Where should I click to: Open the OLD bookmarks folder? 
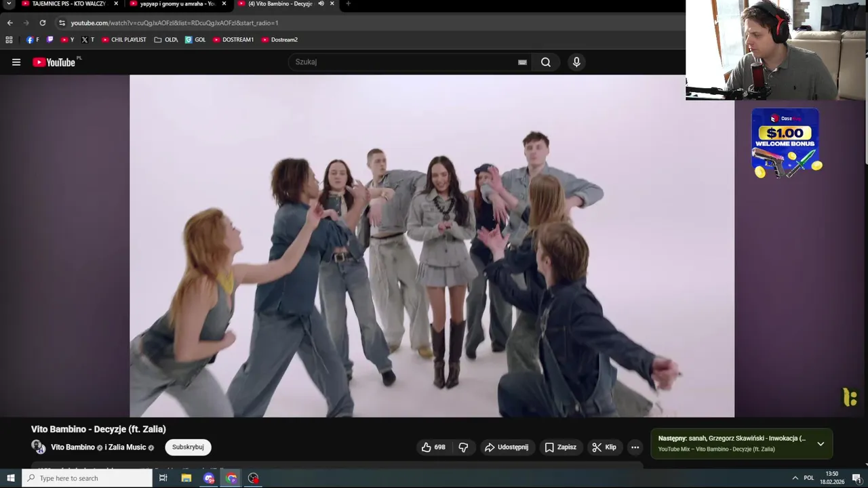coord(166,40)
